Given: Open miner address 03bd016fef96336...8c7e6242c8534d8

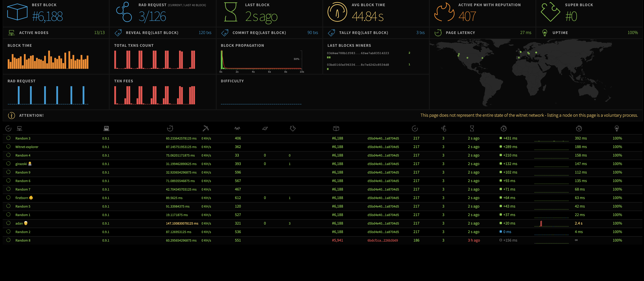Looking at the screenshot, I should tap(358, 65).
